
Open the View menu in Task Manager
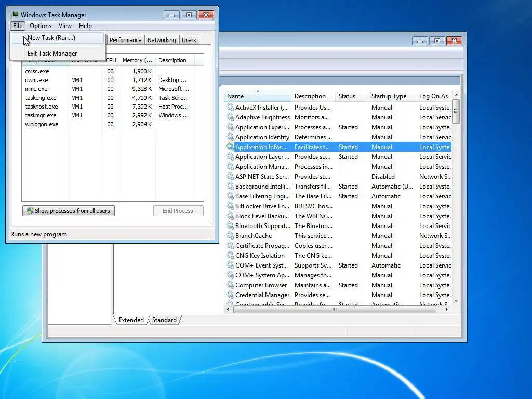click(x=65, y=26)
